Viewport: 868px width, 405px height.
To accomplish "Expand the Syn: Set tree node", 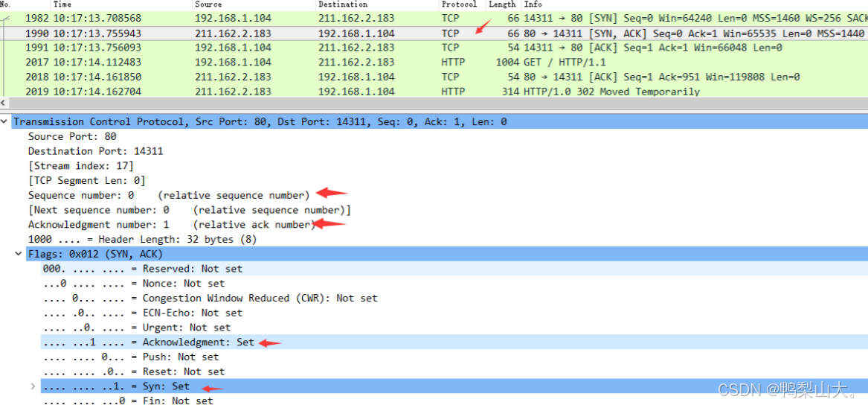I will point(33,386).
